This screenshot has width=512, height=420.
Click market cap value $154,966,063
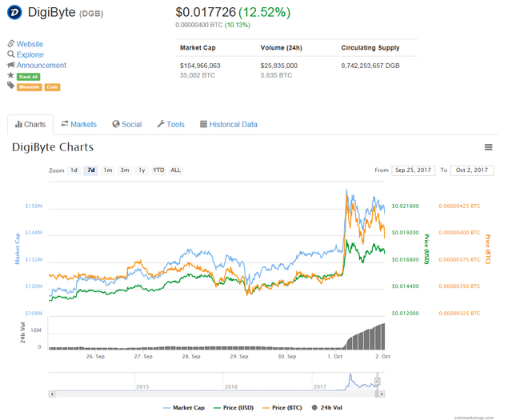point(200,66)
